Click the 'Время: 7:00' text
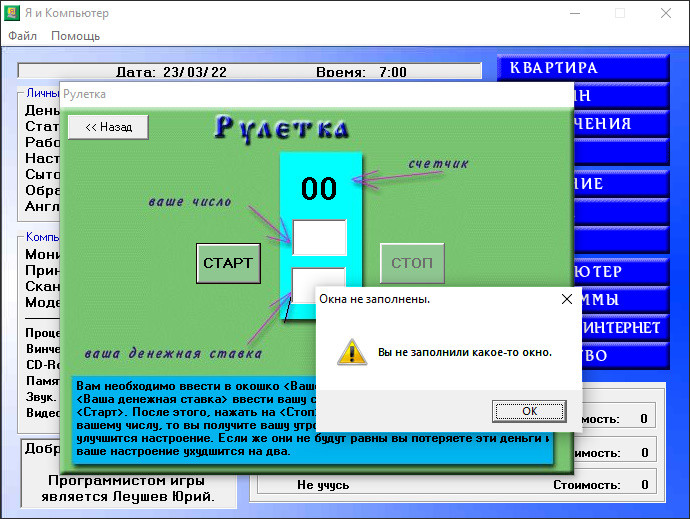Viewport: 690px width, 519px height. click(361, 72)
